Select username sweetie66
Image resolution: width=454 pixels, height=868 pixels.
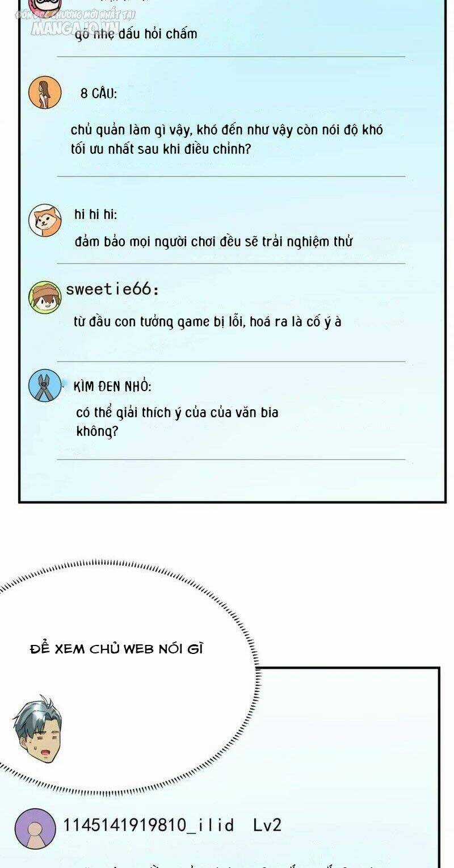[112, 289]
